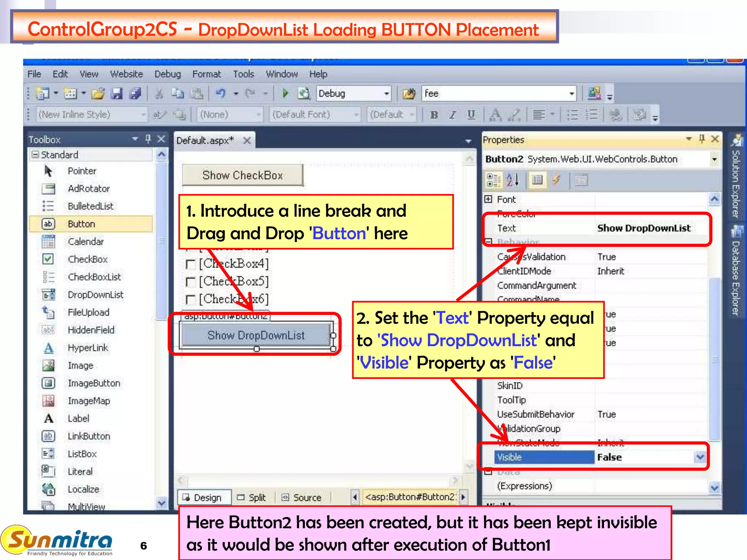
Task: Click the Save All toolbar icon
Action: [135, 94]
